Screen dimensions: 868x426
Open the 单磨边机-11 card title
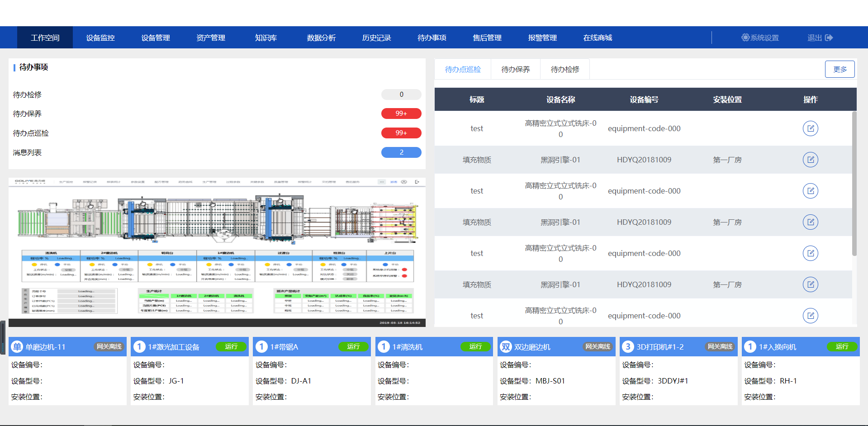coord(45,347)
